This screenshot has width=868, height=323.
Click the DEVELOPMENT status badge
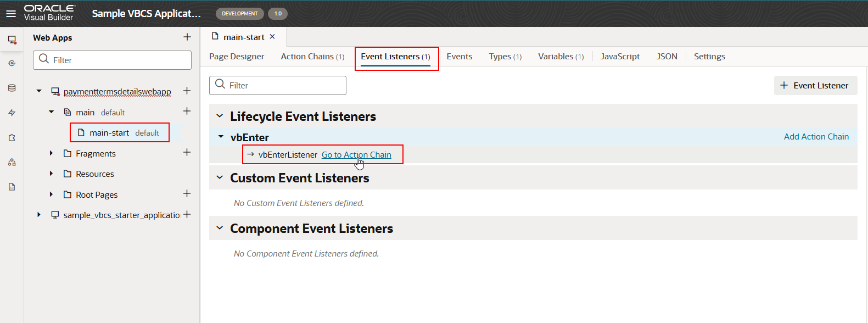click(x=239, y=14)
